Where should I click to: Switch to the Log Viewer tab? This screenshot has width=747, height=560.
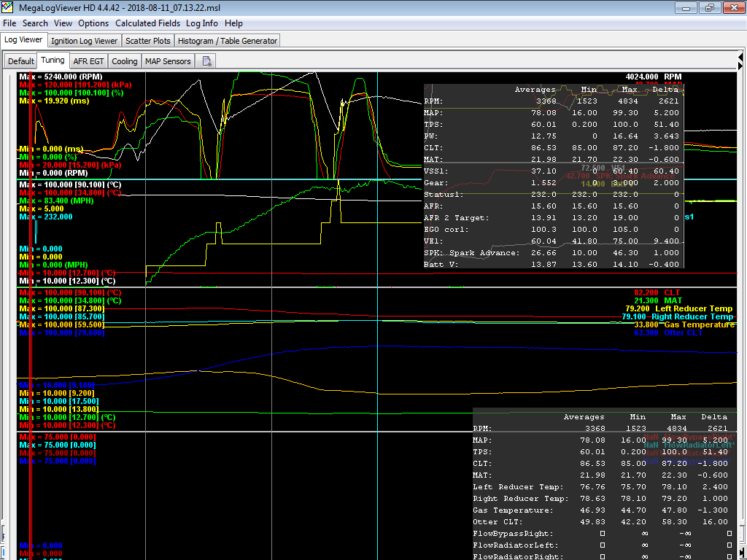coord(23,40)
